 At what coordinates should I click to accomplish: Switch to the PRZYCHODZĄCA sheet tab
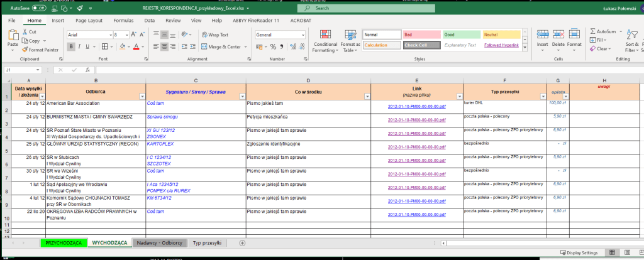[63, 242]
